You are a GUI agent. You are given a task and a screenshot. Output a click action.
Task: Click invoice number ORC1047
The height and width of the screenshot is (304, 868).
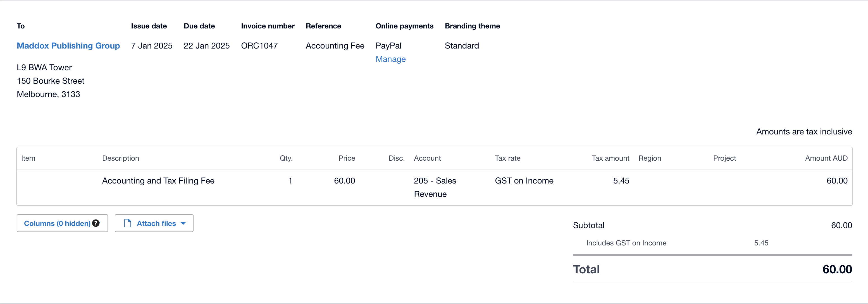pyautogui.click(x=259, y=45)
